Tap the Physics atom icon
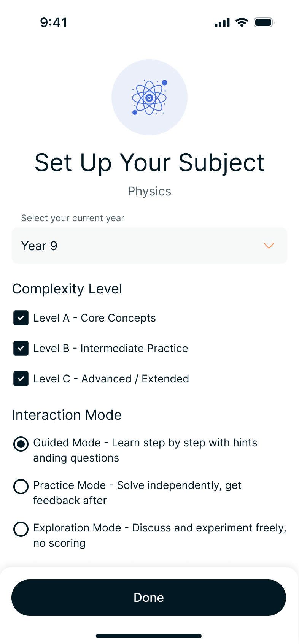 [x=149, y=97]
